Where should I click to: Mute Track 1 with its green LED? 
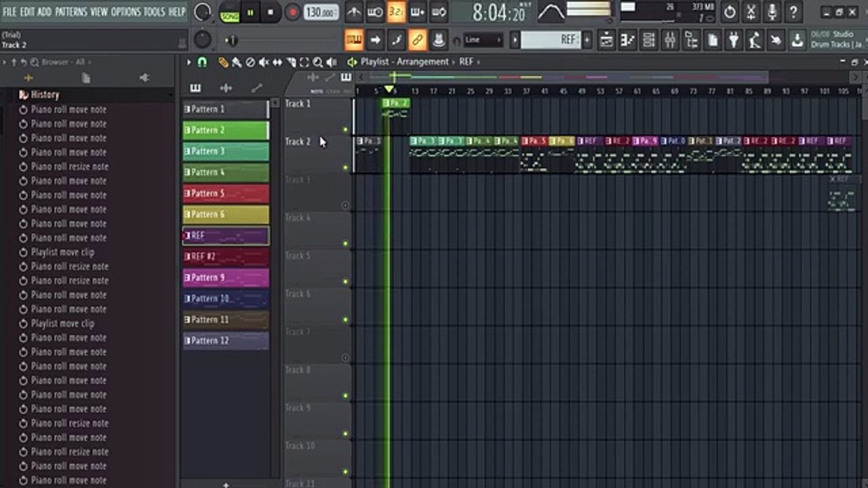pyautogui.click(x=345, y=129)
